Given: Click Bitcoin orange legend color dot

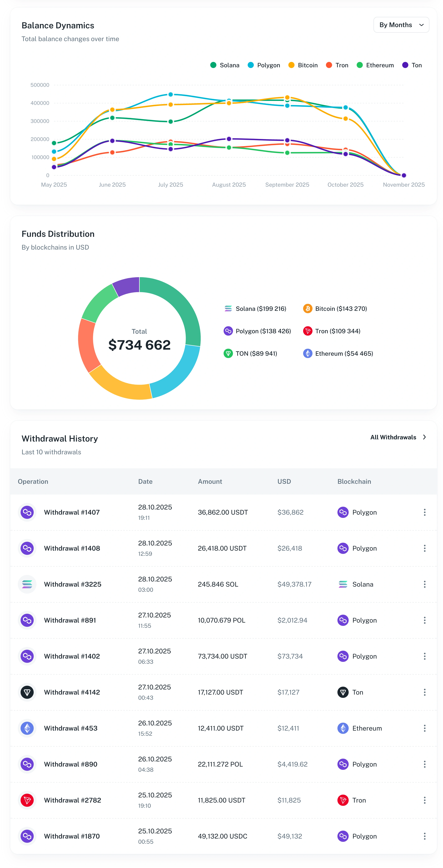Looking at the screenshot, I should (291, 65).
